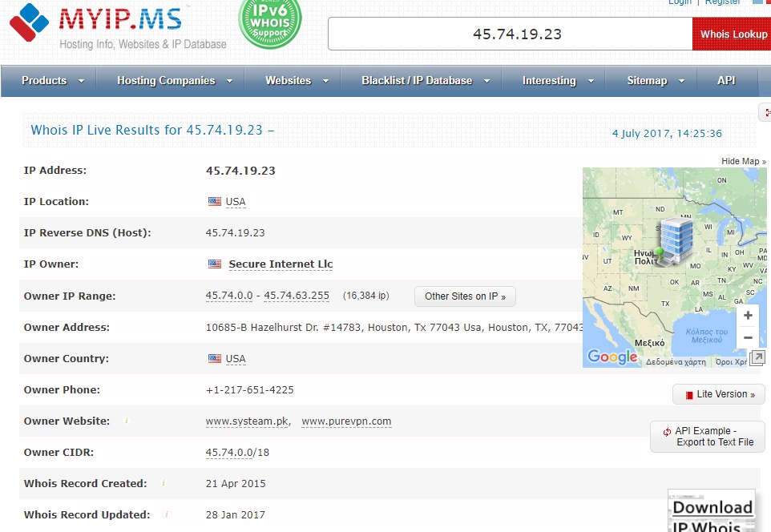The image size is (771, 532).
Task: Select the 45.74.19.23 IP Address value
Action: (x=240, y=171)
